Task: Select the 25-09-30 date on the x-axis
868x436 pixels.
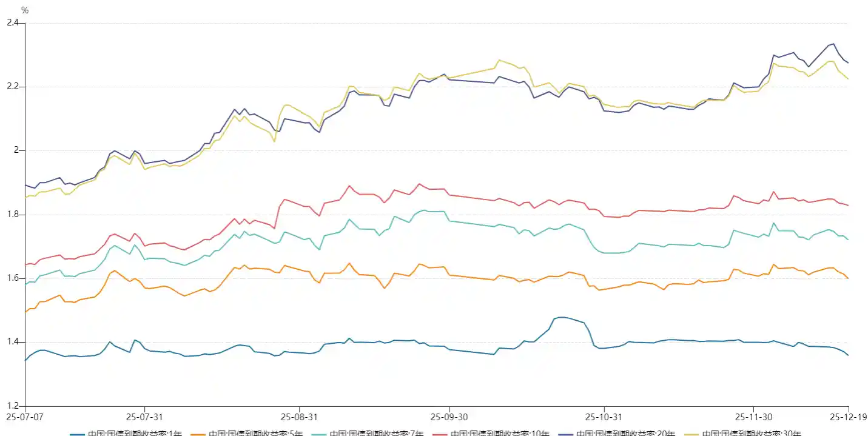Action: [449, 417]
